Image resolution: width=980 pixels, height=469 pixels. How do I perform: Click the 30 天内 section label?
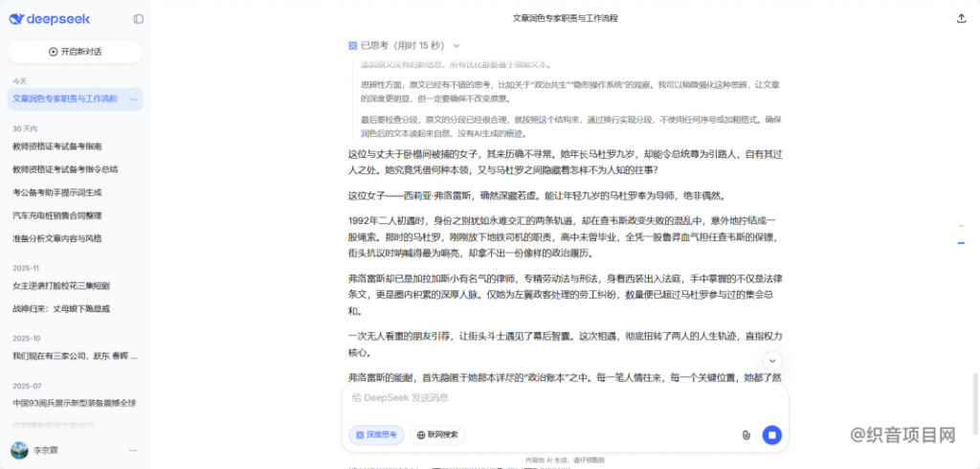point(25,129)
